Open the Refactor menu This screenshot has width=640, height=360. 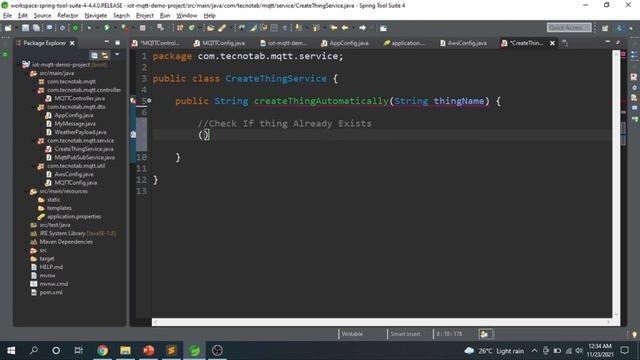click(x=68, y=16)
